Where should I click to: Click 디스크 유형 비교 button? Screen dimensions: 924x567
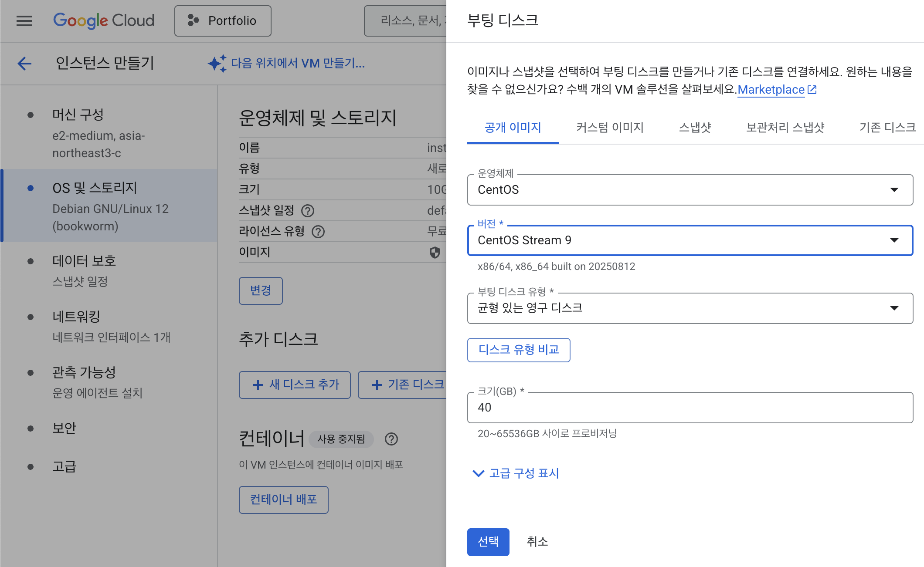519,350
